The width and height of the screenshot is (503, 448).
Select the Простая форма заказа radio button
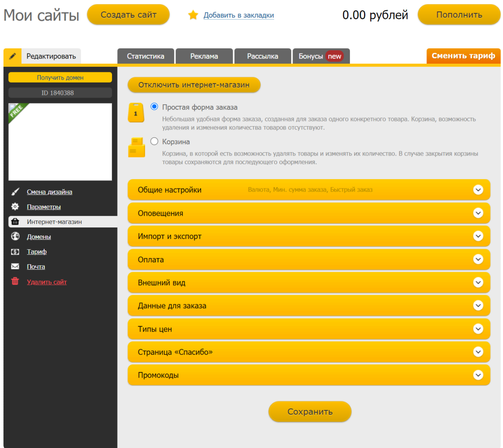154,106
